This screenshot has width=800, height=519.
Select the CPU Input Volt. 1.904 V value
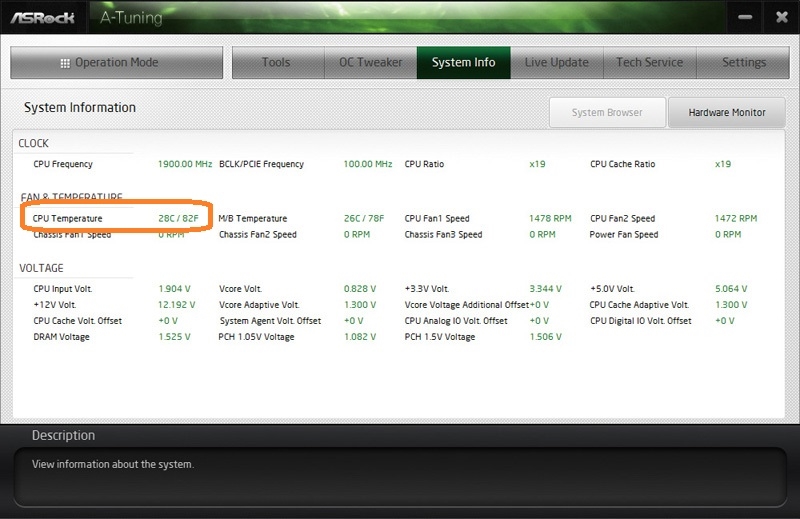click(x=174, y=289)
